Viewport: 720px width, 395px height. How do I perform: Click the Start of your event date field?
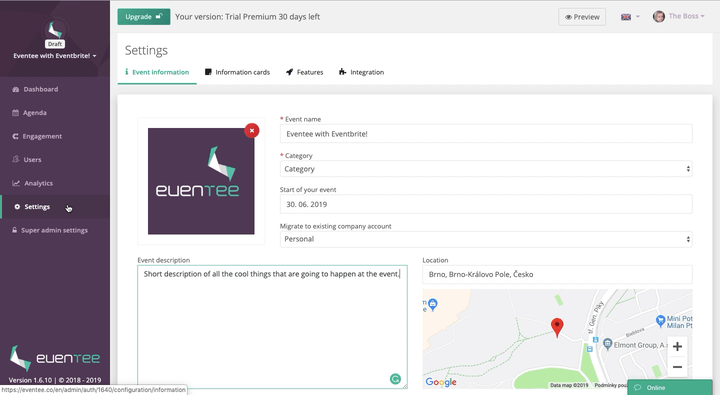pyautogui.click(x=486, y=204)
